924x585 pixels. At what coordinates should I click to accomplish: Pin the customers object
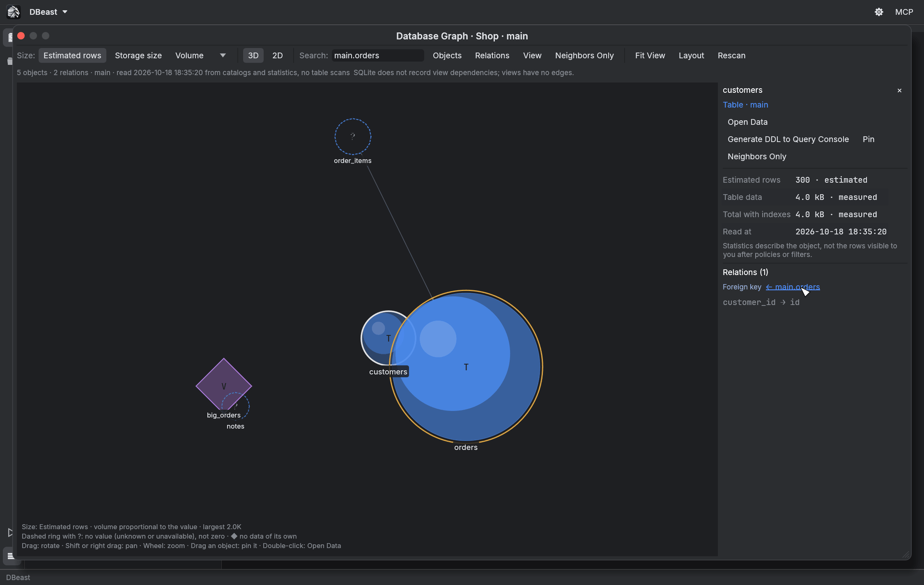(869, 139)
